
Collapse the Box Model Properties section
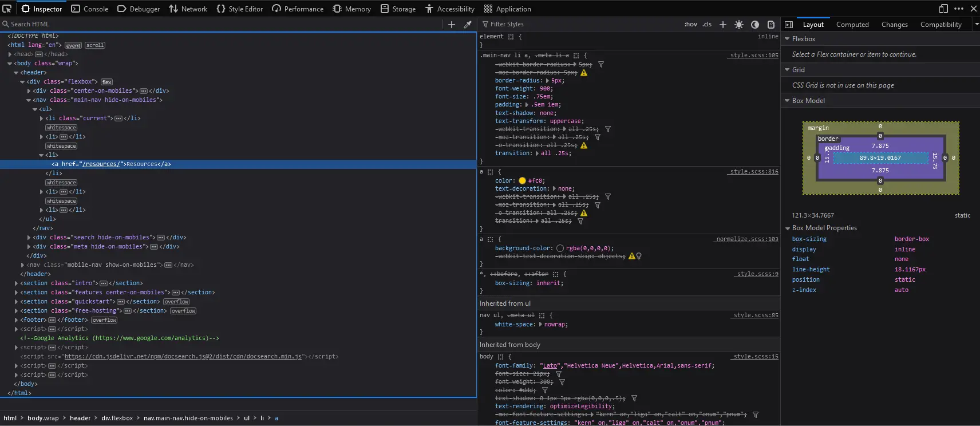tap(788, 228)
